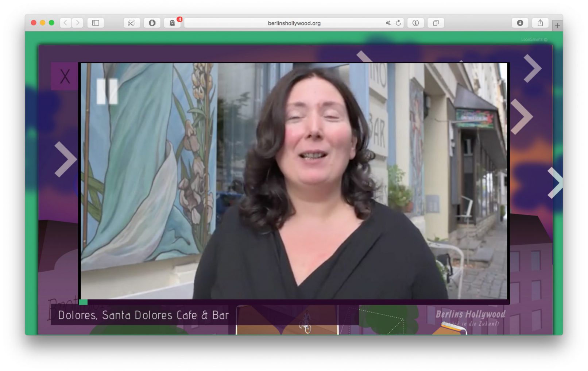Focus the berlinshollywood.org address bar
This screenshot has height=371, width=588.
coord(294,23)
